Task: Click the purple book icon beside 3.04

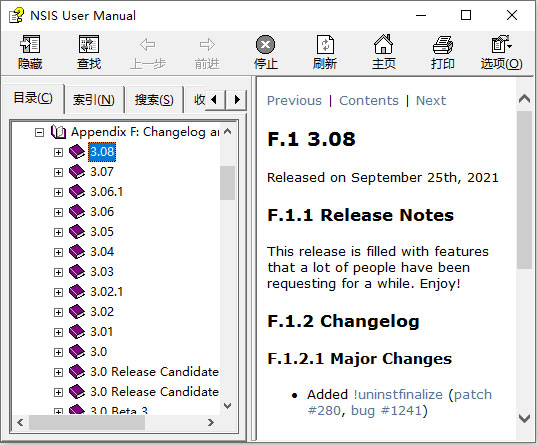Action: (x=77, y=251)
